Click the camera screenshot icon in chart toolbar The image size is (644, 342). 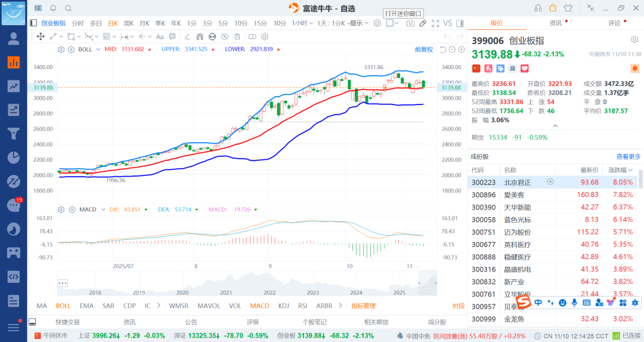pos(410,23)
